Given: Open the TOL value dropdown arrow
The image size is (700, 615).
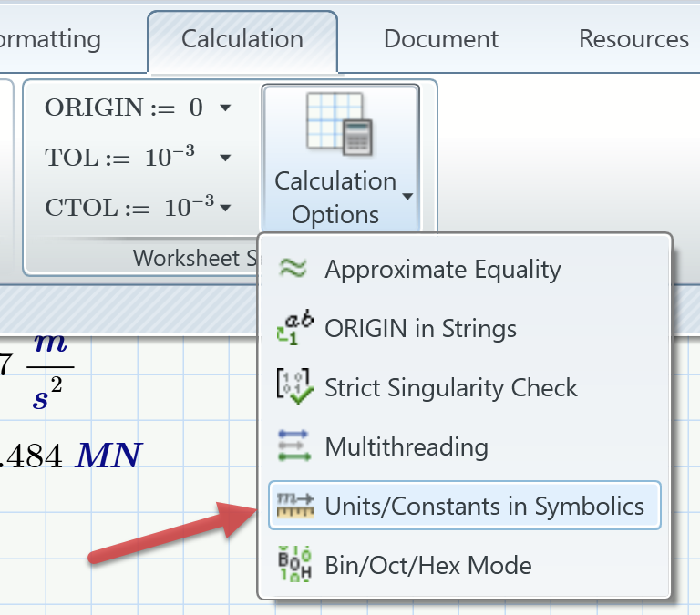Looking at the screenshot, I should [225, 158].
